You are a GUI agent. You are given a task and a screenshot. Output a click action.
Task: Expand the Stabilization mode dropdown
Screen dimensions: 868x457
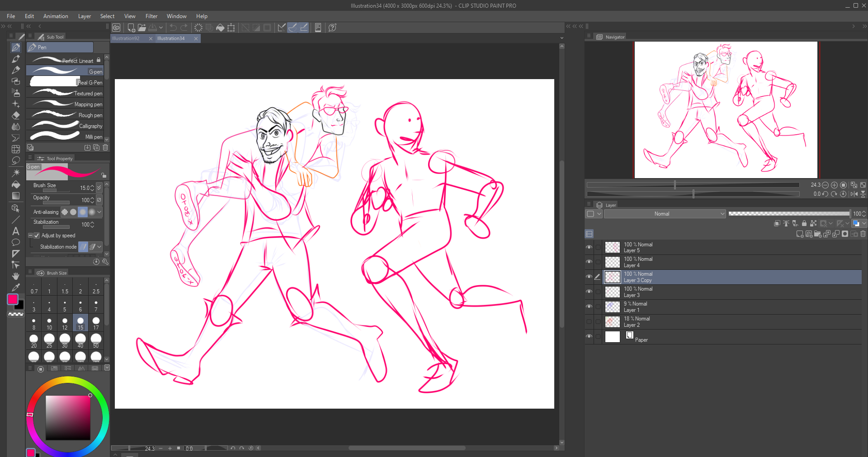99,247
